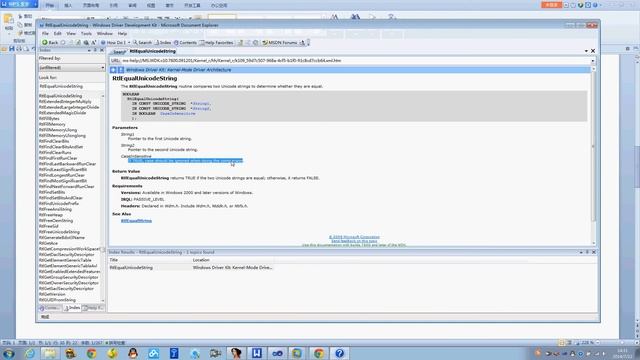640x360 pixels.
Task: Open the Edit menu
Action: click(x=58, y=33)
